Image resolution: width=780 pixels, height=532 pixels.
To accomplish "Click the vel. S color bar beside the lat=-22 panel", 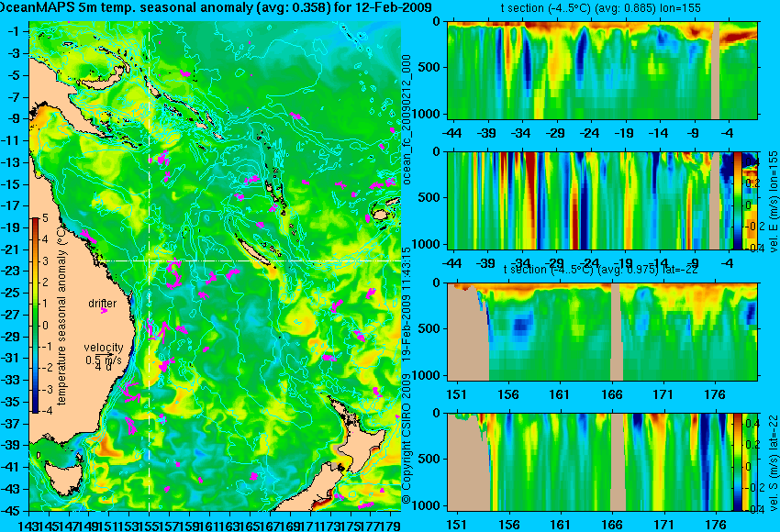I will coord(738,462).
